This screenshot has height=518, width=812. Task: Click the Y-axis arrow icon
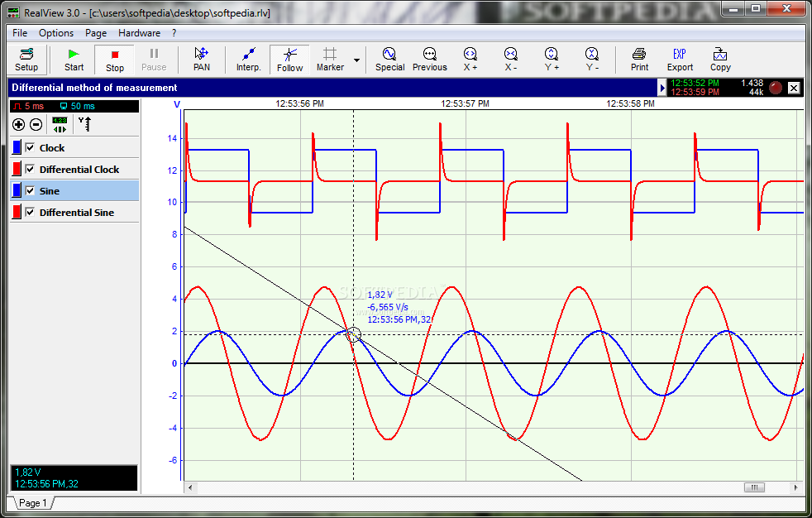click(85, 124)
